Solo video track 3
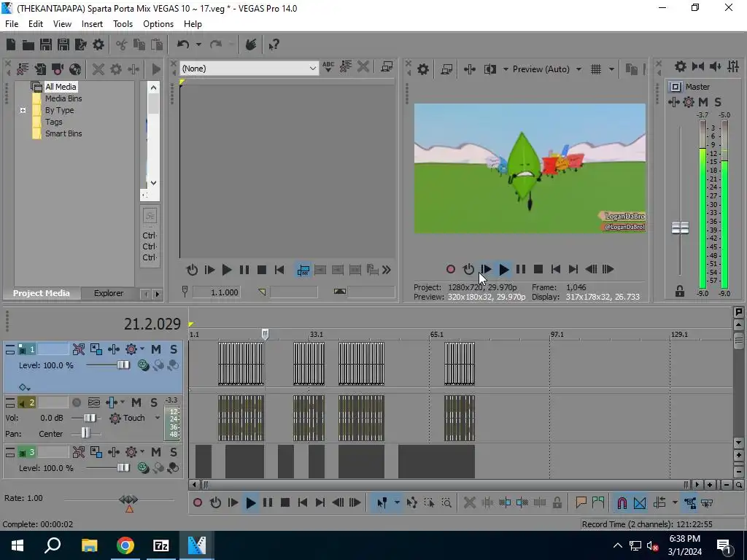 pos(174,452)
